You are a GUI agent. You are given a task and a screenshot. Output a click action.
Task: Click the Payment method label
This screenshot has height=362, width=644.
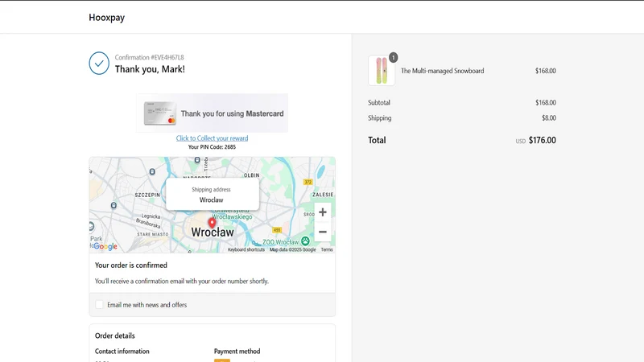tap(237, 352)
